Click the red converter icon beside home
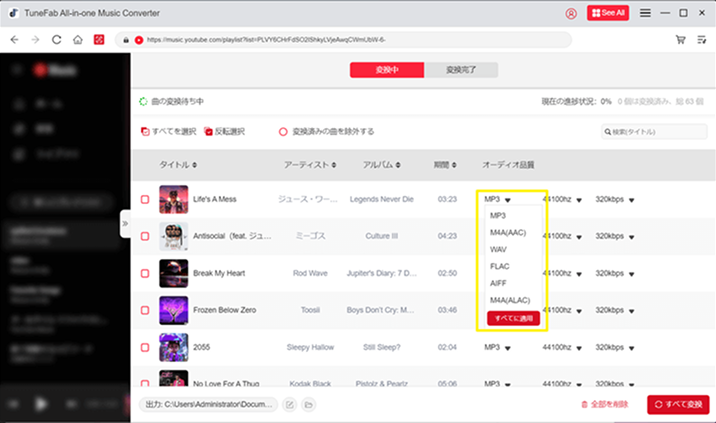This screenshot has height=423, width=716. [99, 40]
